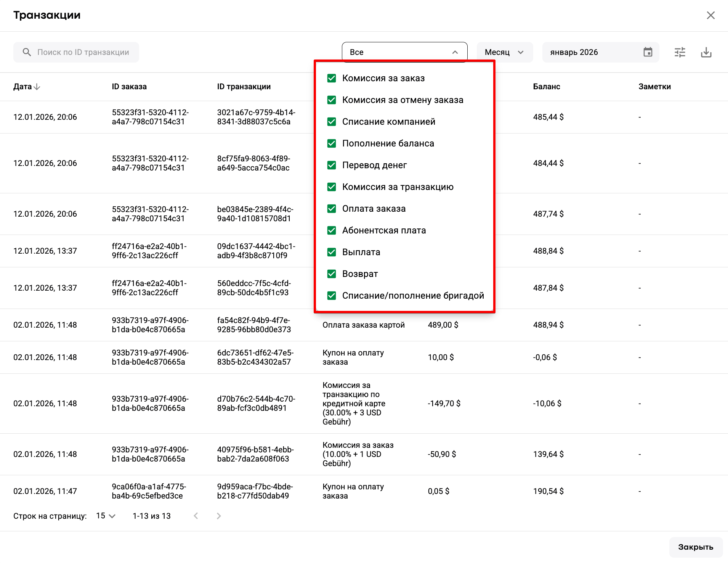Download transactions with the export icon

click(x=706, y=52)
